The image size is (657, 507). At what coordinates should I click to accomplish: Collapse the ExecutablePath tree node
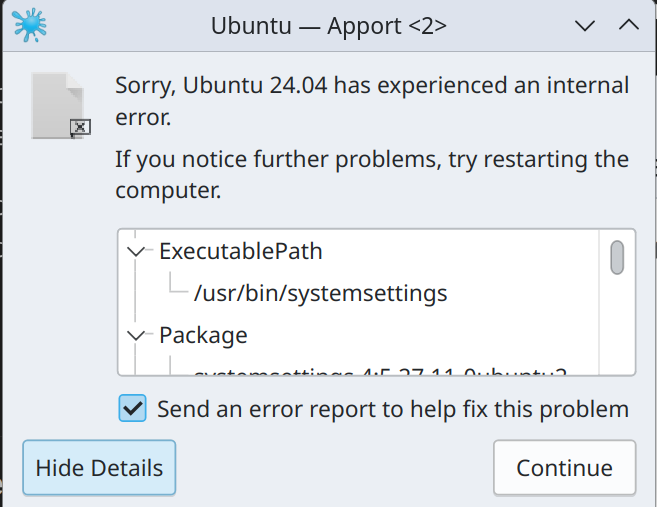coord(137,251)
